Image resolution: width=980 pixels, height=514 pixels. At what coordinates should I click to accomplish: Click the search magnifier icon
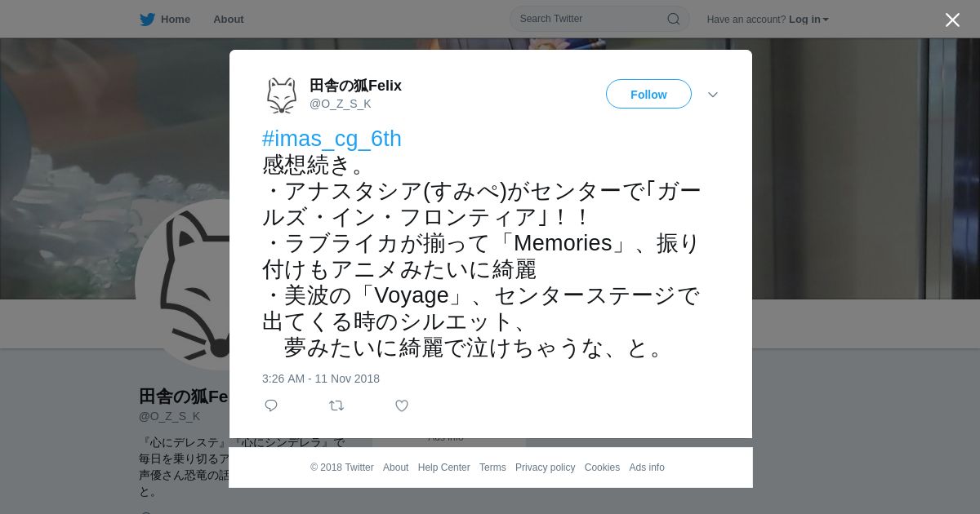pos(673,19)
